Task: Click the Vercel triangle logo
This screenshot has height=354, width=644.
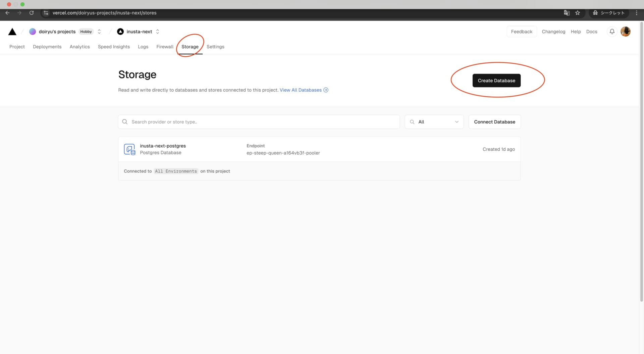Action: pyautogui.click(x=12, y=32)
